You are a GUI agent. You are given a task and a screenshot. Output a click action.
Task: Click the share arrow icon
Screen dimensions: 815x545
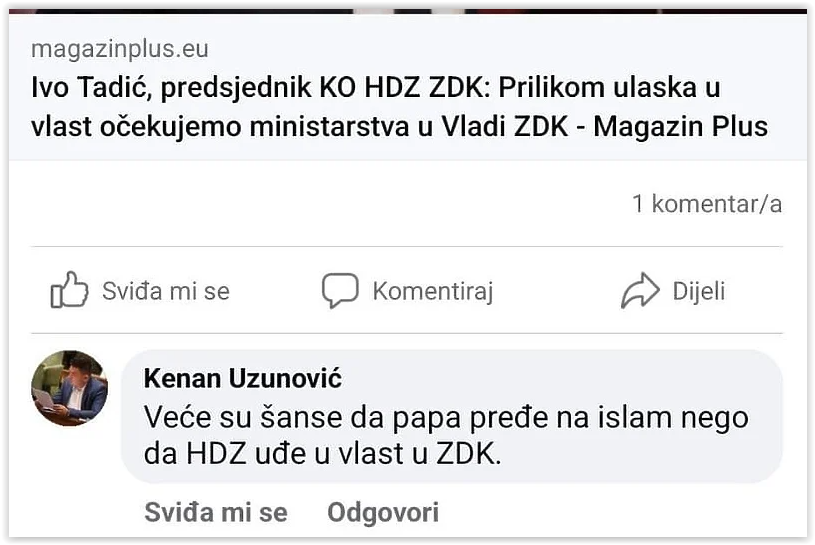(640, 291)
